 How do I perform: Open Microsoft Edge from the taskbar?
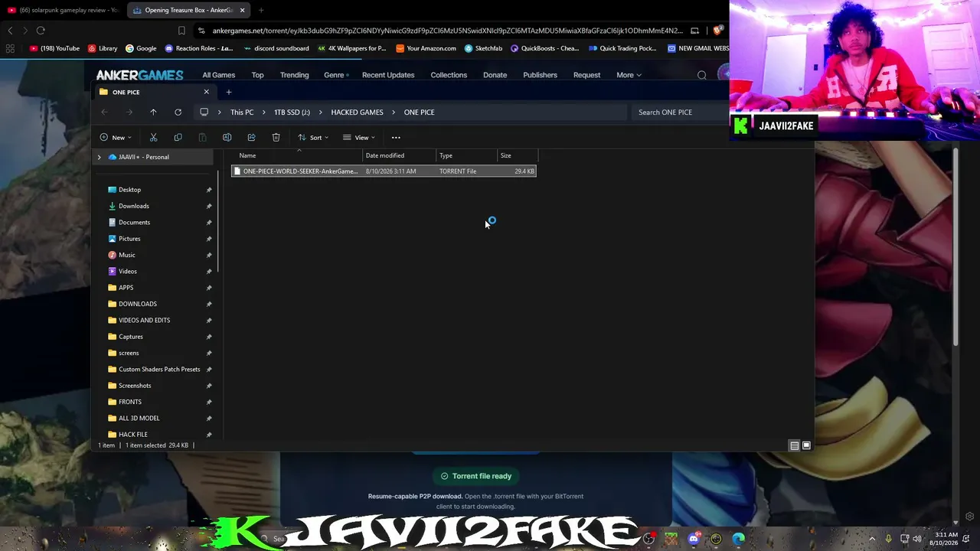point(738,539)
